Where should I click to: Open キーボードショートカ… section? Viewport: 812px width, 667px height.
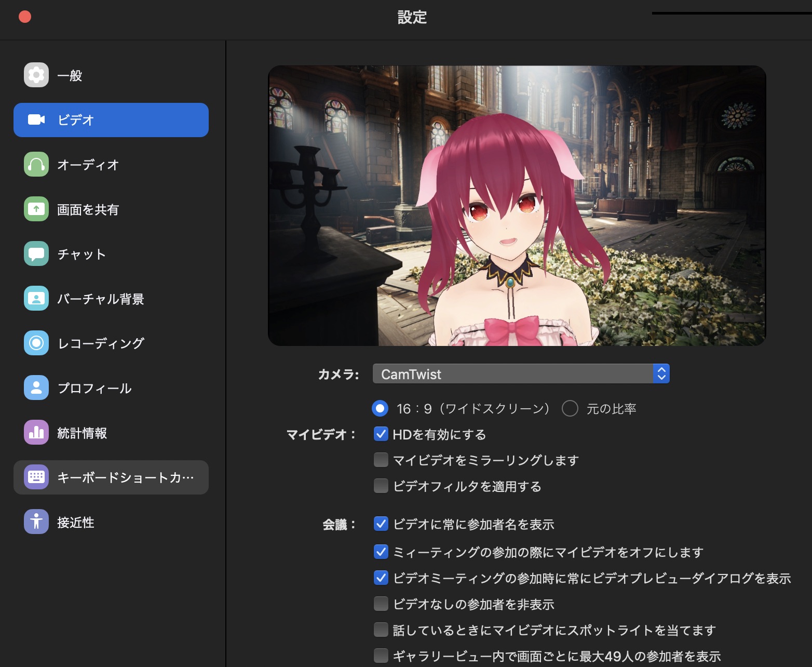tap(111, 477)
